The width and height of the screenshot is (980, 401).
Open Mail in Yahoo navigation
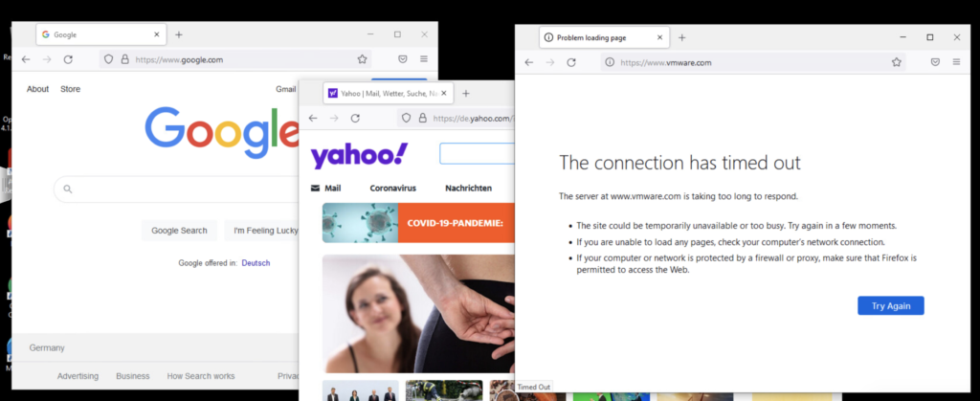325,188
